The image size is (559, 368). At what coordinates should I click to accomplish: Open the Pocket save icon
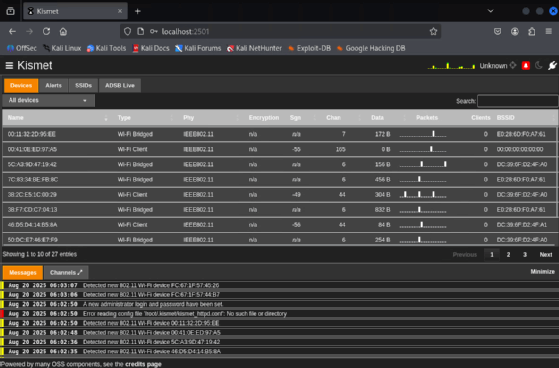point(498,31)
